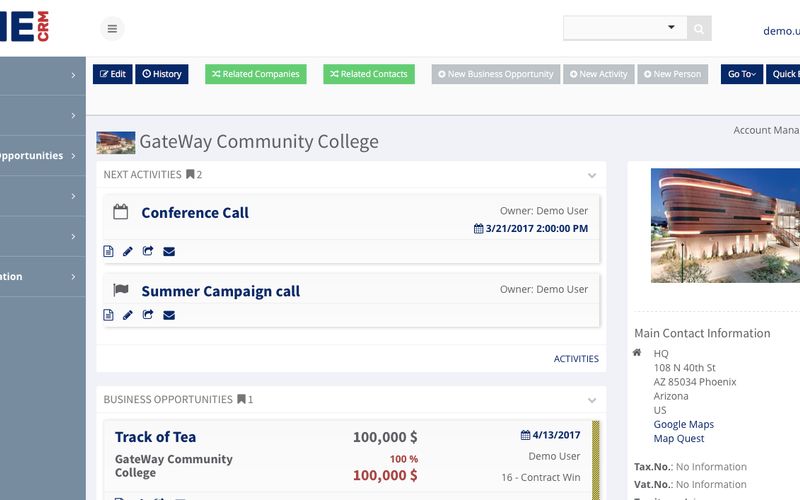Screen dimensions: 800x500
Task: Open Related Contacts
Action: click(369, 74)
